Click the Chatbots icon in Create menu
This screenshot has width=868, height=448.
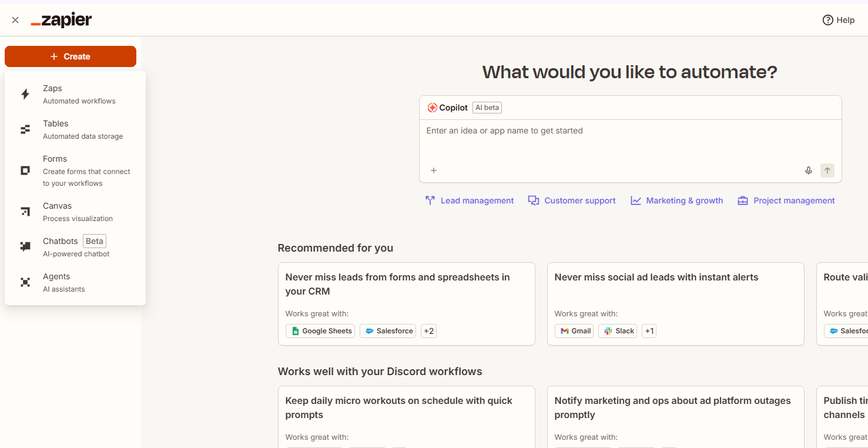[25, 247]
